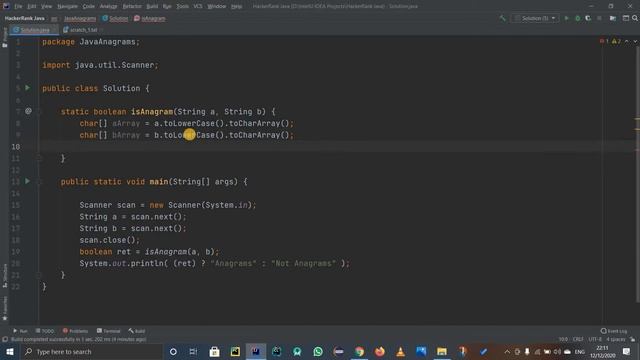640x360 pixels.
Task: Open VLC media player from taskbar
Action: coord(400,351)
